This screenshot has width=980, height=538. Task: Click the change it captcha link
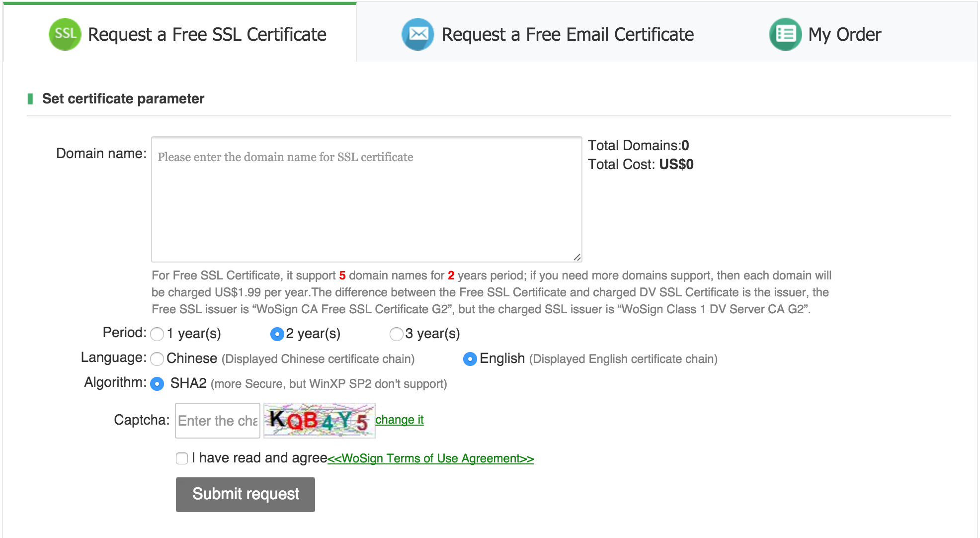click(x=400, y=420)
